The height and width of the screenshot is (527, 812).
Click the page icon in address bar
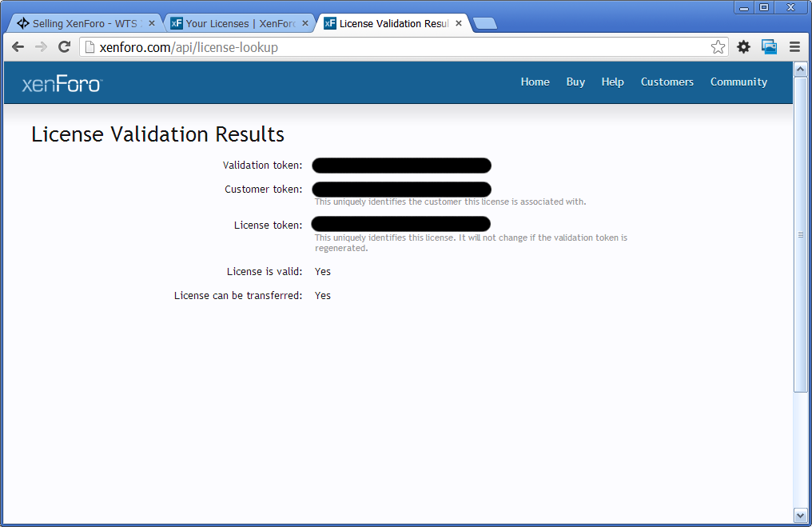[90, 47]
